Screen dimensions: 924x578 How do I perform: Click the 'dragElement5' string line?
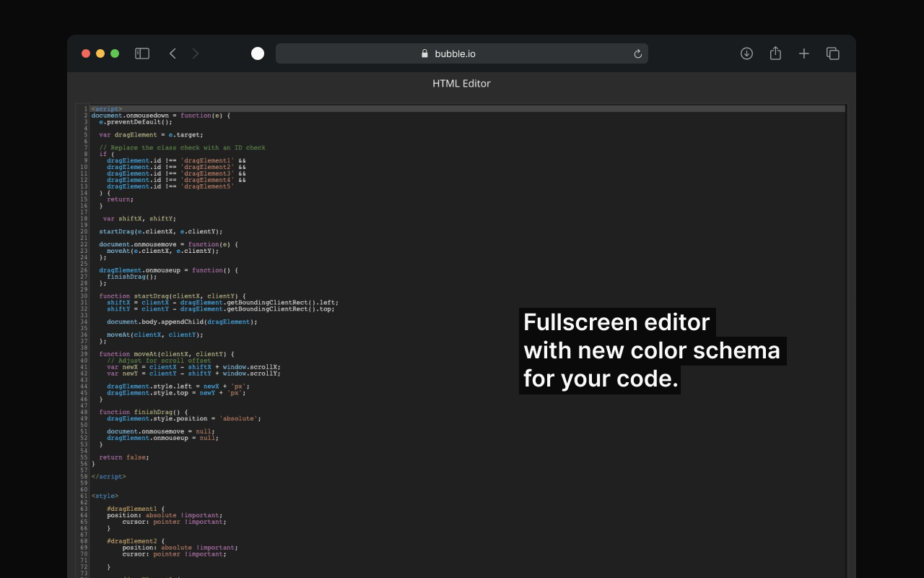(x=170, y=186)
